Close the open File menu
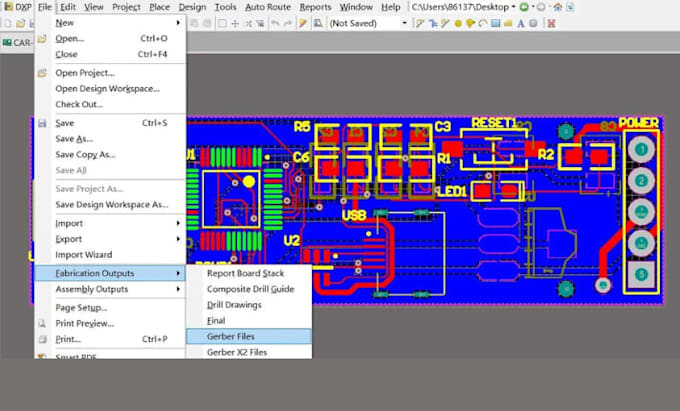 coord(45,7)
